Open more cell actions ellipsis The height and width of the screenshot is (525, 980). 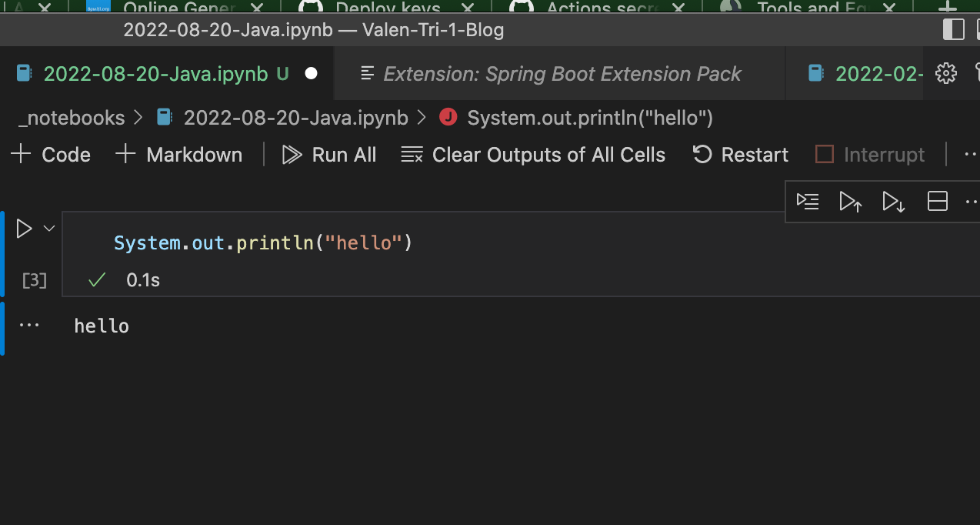pyautogui.click(x=972, y=202)
